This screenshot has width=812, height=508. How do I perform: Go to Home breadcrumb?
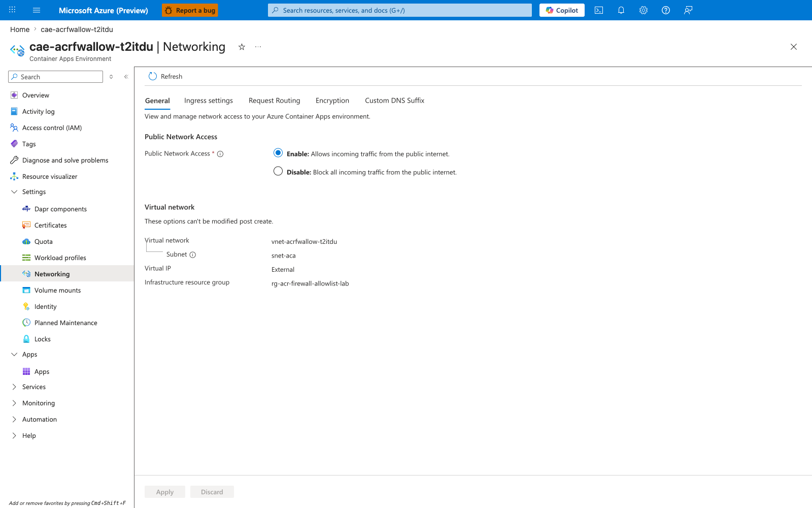(x=20, y=29)
